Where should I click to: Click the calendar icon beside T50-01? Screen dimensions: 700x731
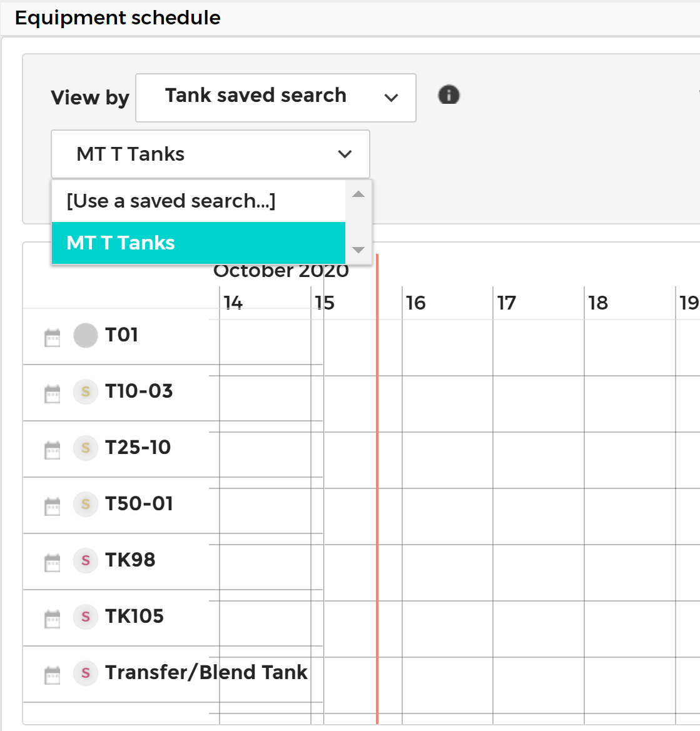point(52,505)
